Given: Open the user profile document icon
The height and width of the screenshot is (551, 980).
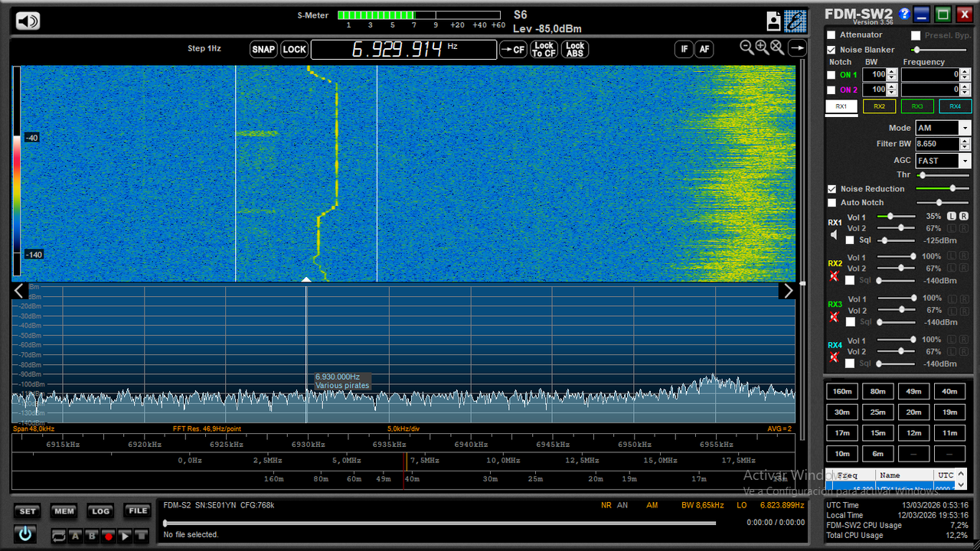Looking at the screenshot, I should [x=773, y=21].
